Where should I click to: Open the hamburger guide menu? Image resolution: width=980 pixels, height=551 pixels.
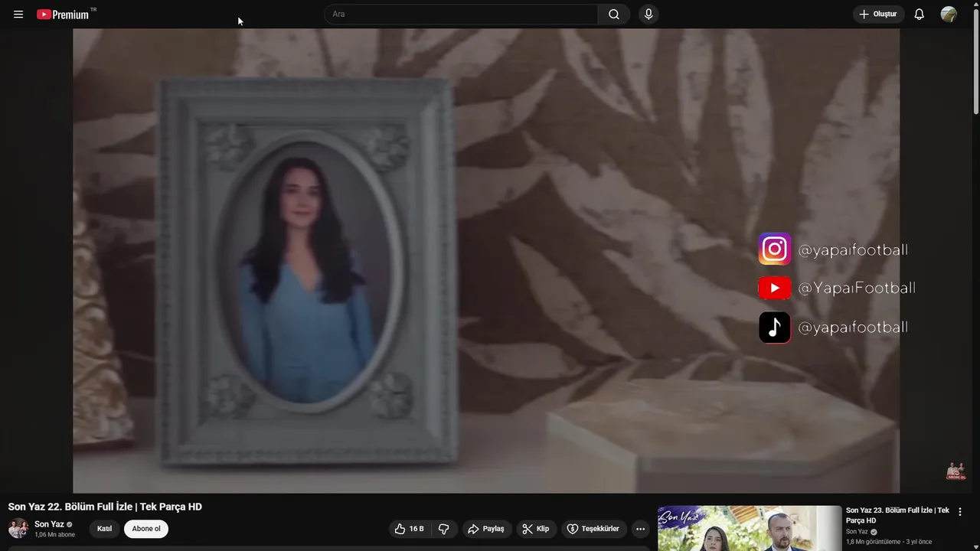[18, 15]
